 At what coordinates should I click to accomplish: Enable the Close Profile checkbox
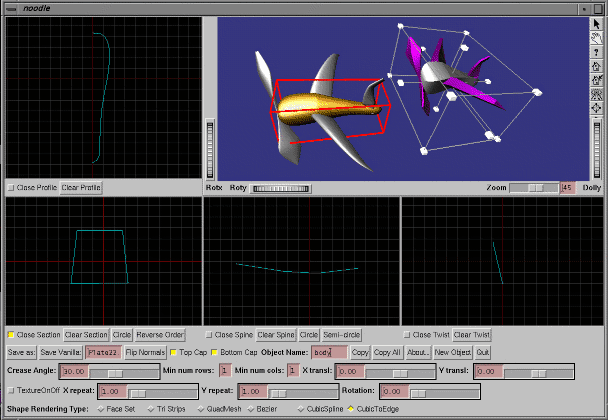click(11, 187)
